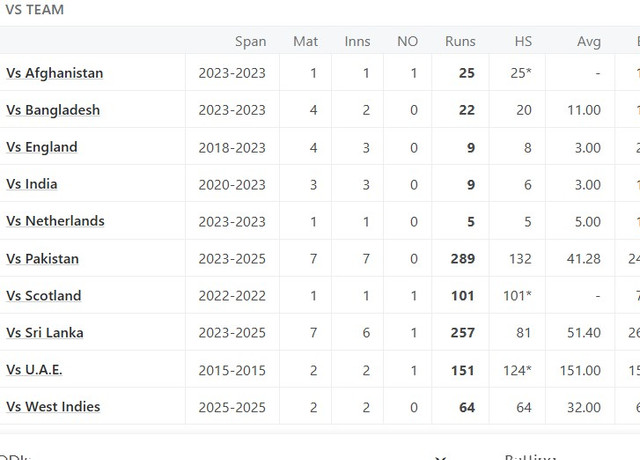
Task: Select the Vs Scotland link
Action: pos(44,296)
